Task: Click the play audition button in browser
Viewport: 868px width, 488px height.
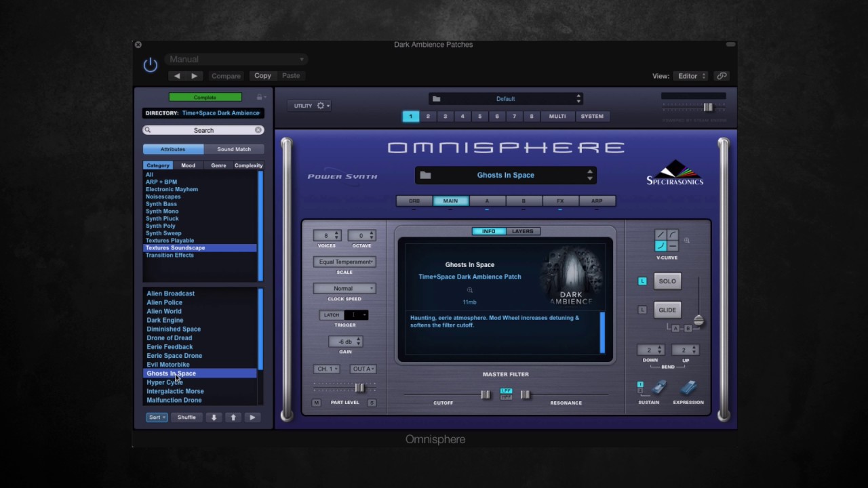Action: (252, 418)
